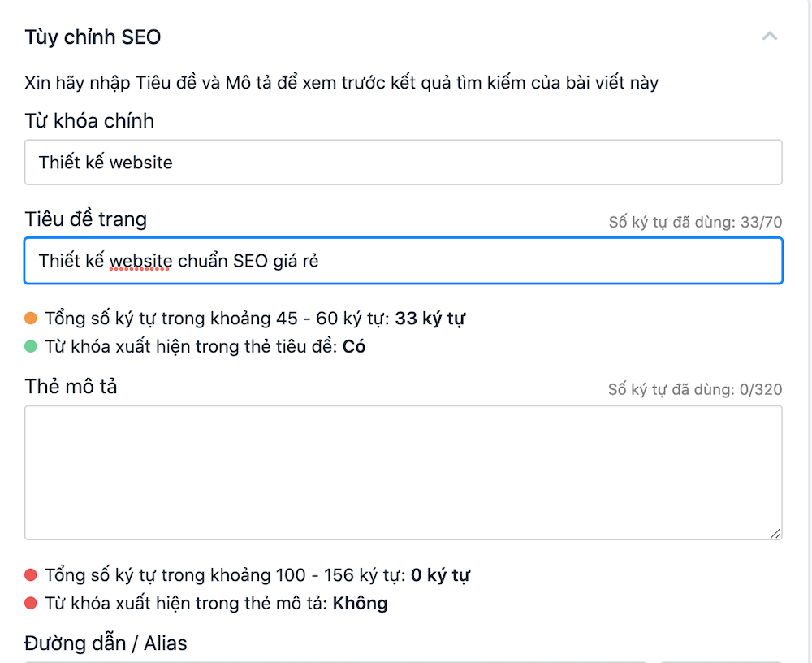Click the green keyword status indicator dot

click(31, 346)
